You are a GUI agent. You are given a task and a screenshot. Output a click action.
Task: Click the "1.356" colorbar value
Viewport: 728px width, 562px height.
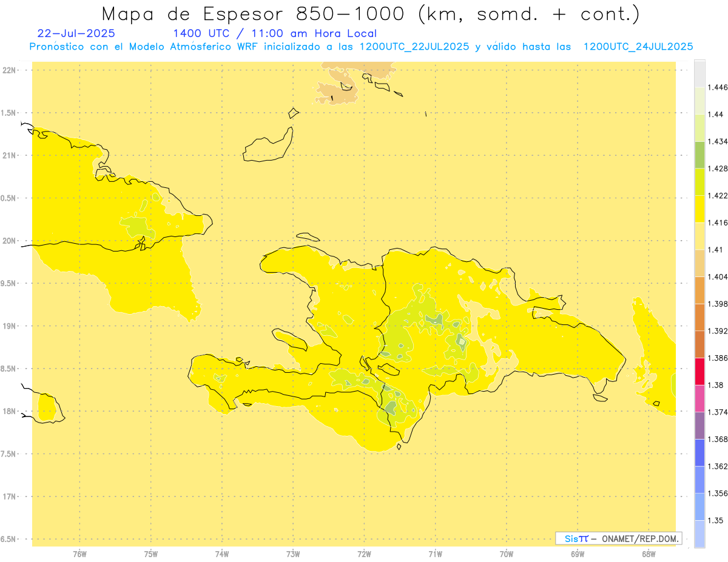(x=716, y=493)
